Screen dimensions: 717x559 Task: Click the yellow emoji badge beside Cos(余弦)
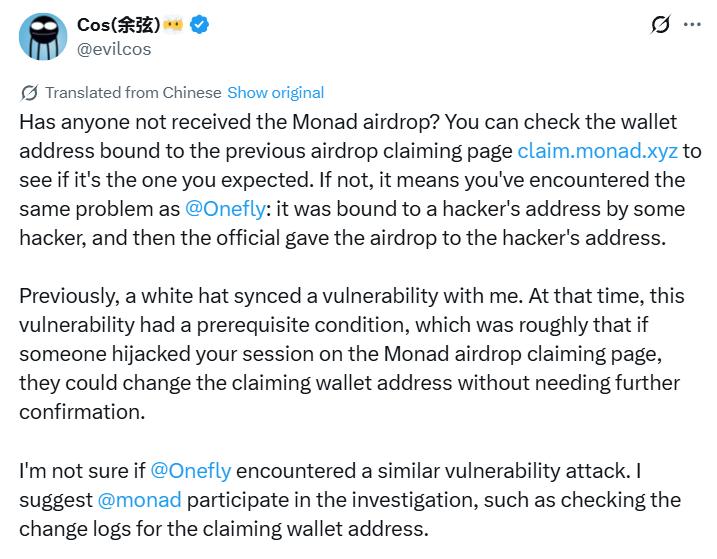point(175,25)
